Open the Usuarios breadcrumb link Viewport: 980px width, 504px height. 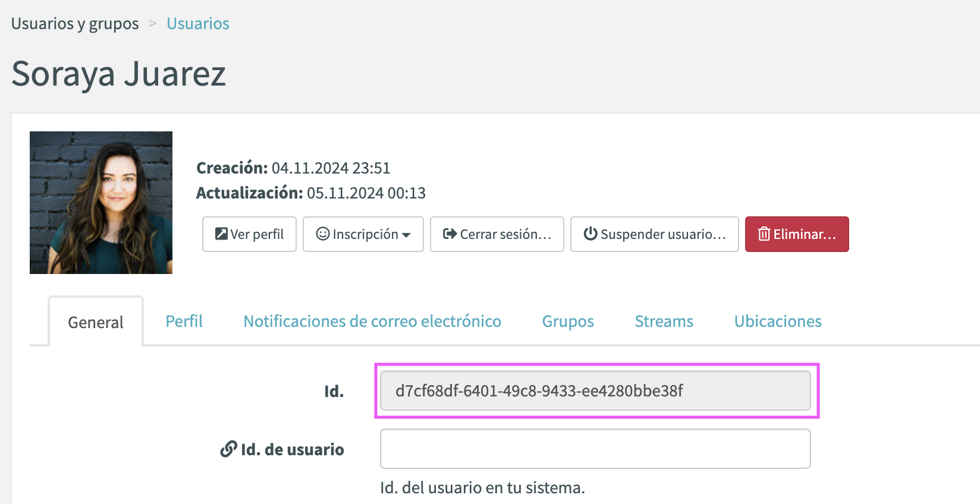point(197,24)
